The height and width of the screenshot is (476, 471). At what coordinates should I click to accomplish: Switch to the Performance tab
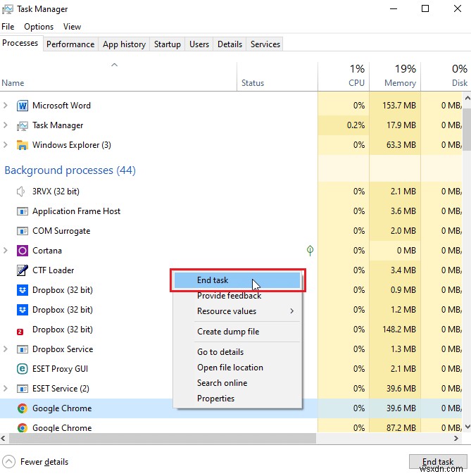(70, 44)
